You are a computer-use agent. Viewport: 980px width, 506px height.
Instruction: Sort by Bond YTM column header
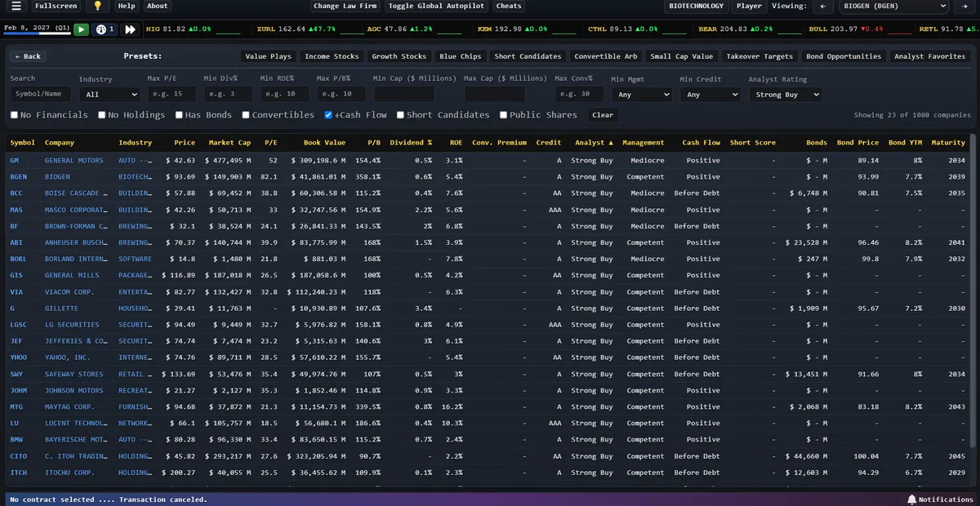(x=905, y=143)
